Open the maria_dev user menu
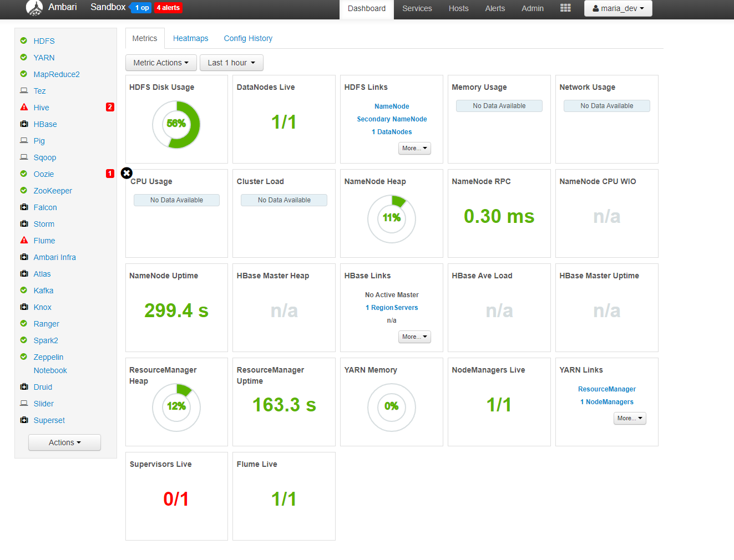The height and width of the screenshot is (560, 734). (x=618, y=8)
